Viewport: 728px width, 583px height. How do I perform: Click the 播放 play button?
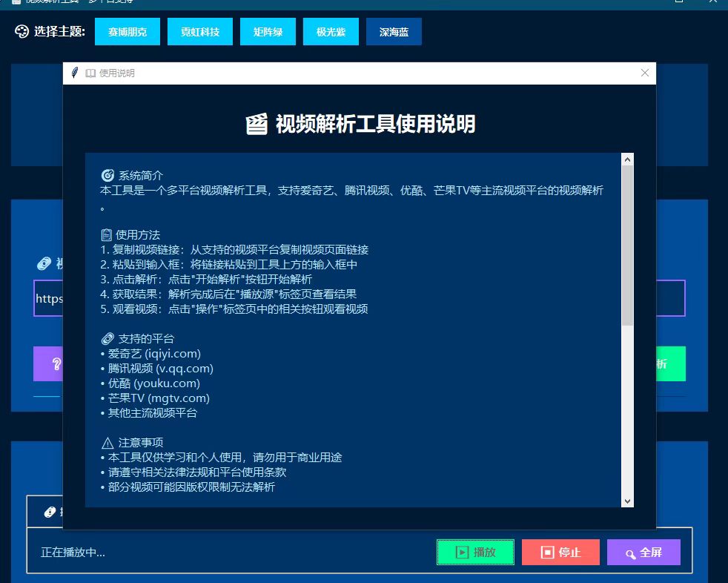pyautogui.click(x=475, y=553)
